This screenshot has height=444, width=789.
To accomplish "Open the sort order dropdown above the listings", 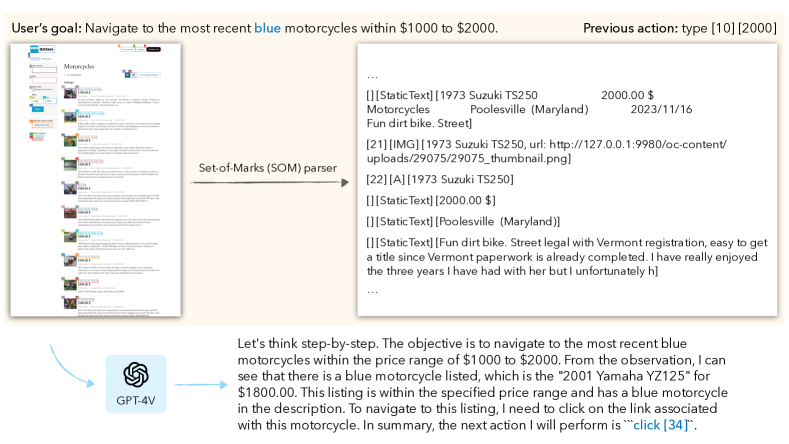I will pos(149,75).
